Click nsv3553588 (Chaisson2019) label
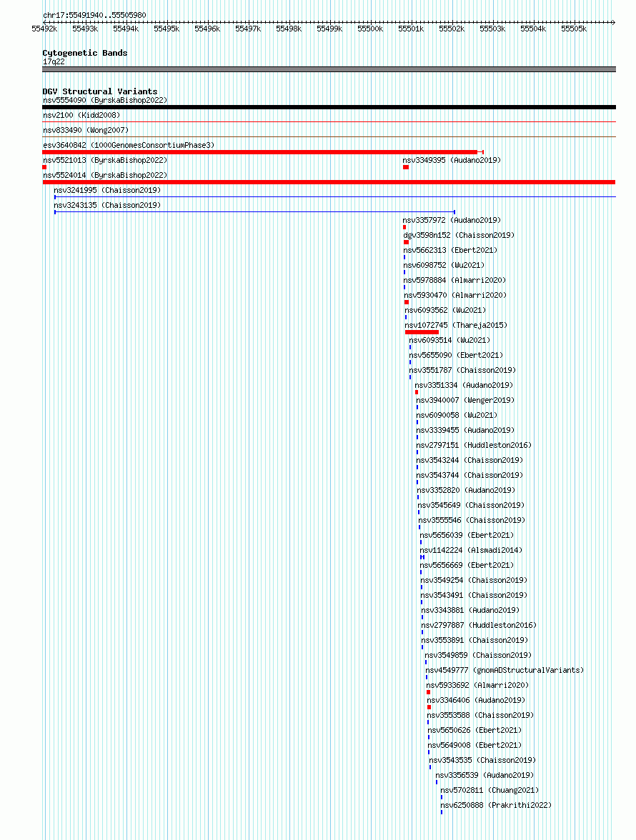The image size is (636, 840). (x=480, y=715)
